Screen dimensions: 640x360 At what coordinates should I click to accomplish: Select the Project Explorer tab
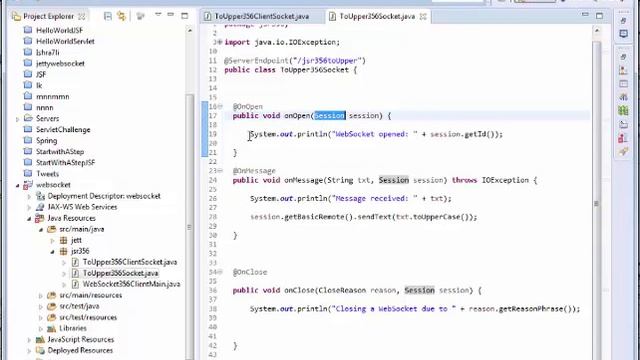48,16
